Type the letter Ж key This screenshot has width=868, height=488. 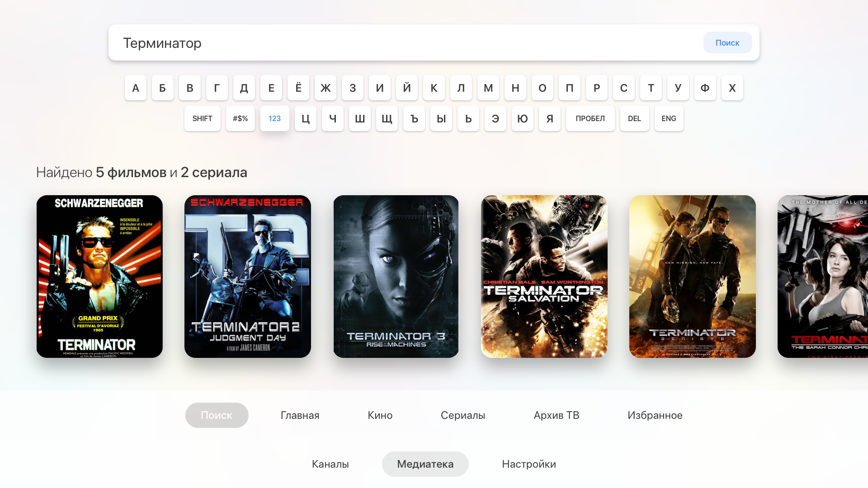click(x=325, y=88)
